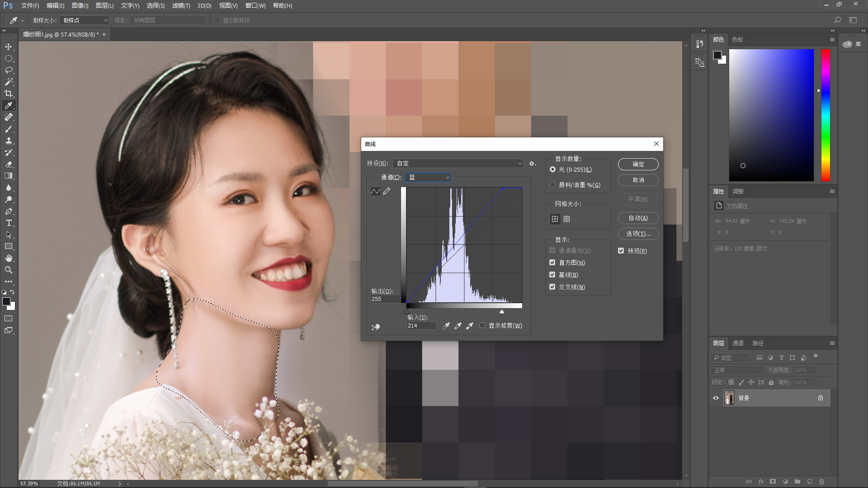
Task: Select the Blur tool
Action: point(9,188)
